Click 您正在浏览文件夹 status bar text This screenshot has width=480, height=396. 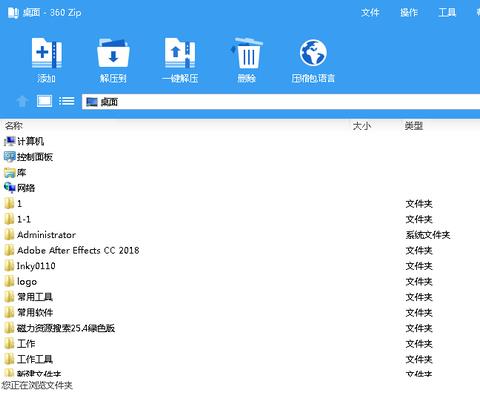point(37,385)
